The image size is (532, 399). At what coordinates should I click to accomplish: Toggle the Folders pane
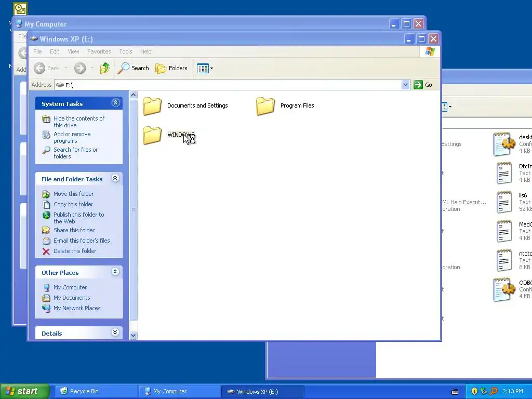(171, 68)
